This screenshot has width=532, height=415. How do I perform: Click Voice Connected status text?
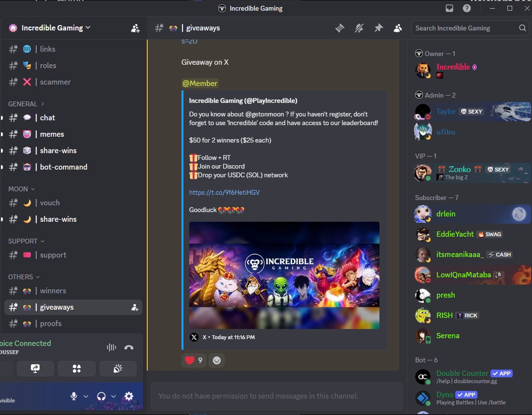tap(26, 343)
